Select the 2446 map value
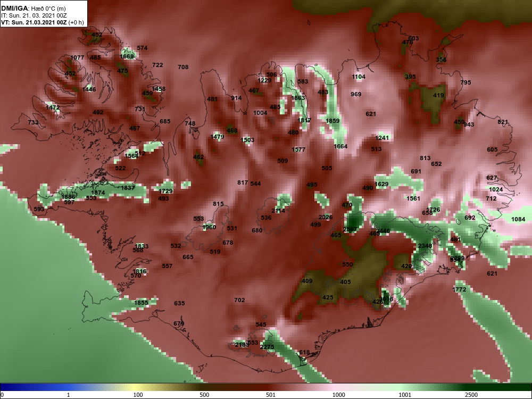 click(x=384, y=231)
